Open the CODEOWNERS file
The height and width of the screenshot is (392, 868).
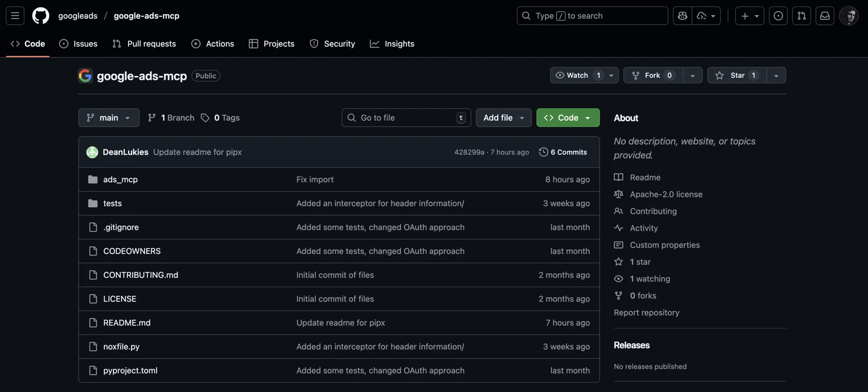point(132,251)
